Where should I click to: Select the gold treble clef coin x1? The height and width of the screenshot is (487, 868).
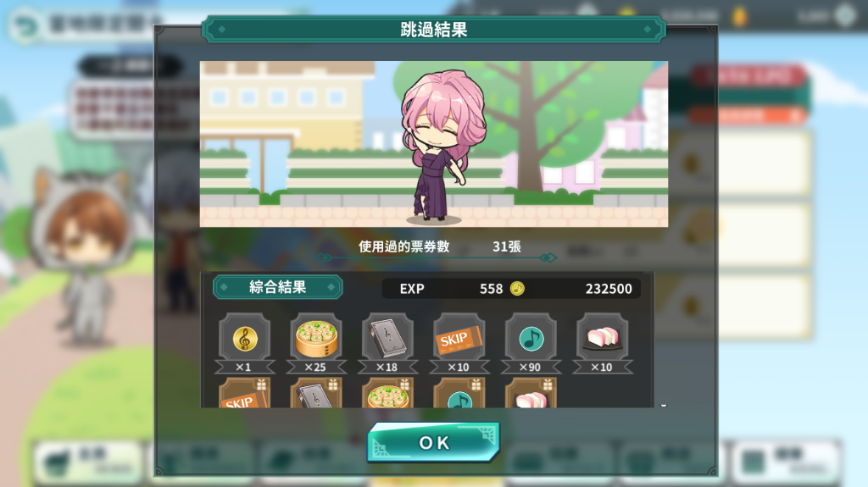pyautogui.click(x=245, y=343)
